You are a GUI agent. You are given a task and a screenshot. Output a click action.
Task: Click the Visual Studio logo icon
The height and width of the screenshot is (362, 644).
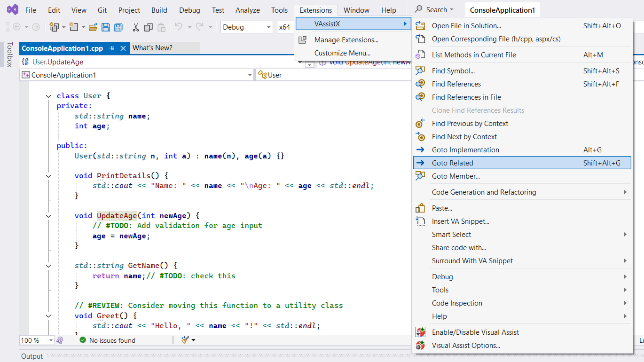[13, 10]
